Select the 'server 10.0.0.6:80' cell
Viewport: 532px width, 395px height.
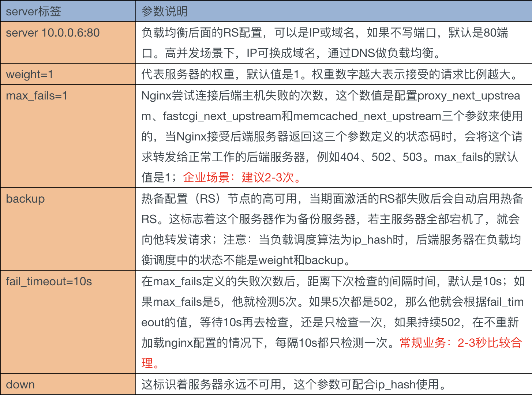click(x=68, y=42)
